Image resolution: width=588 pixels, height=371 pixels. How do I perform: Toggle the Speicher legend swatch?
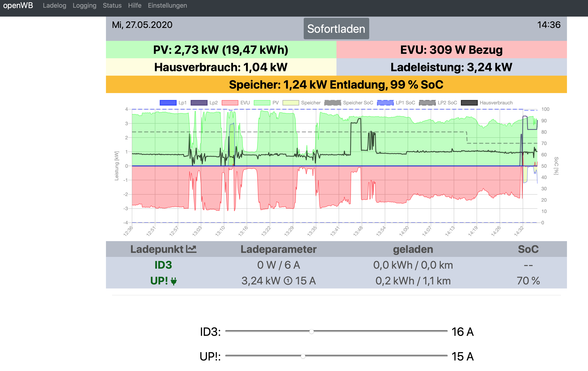[x=291, y=103]
